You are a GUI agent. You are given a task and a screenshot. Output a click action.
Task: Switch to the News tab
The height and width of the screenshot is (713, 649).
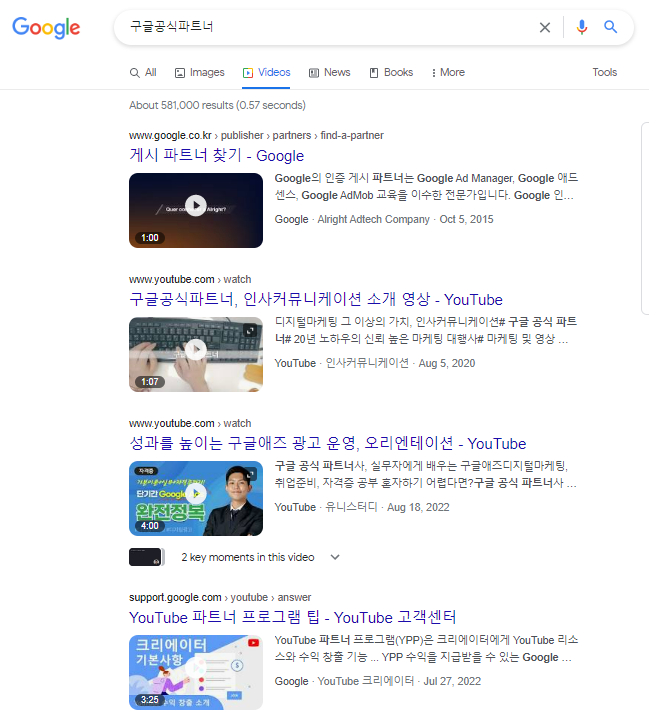[330, 73]
